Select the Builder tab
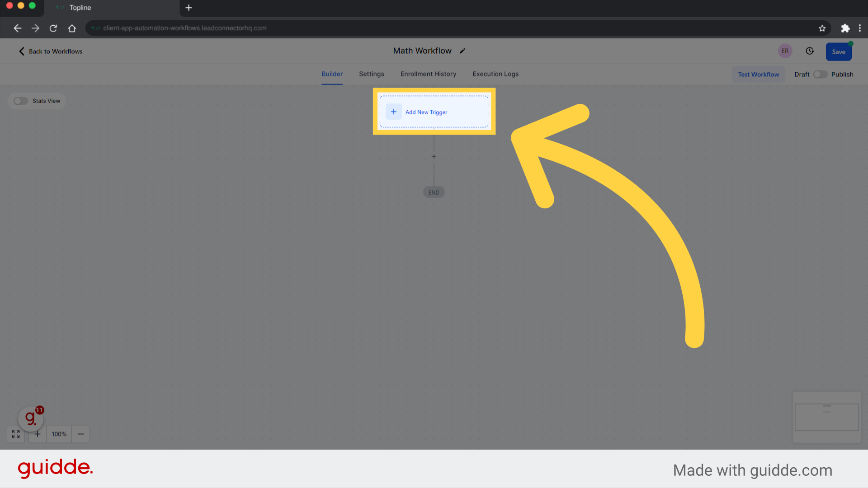 [332, 74]
